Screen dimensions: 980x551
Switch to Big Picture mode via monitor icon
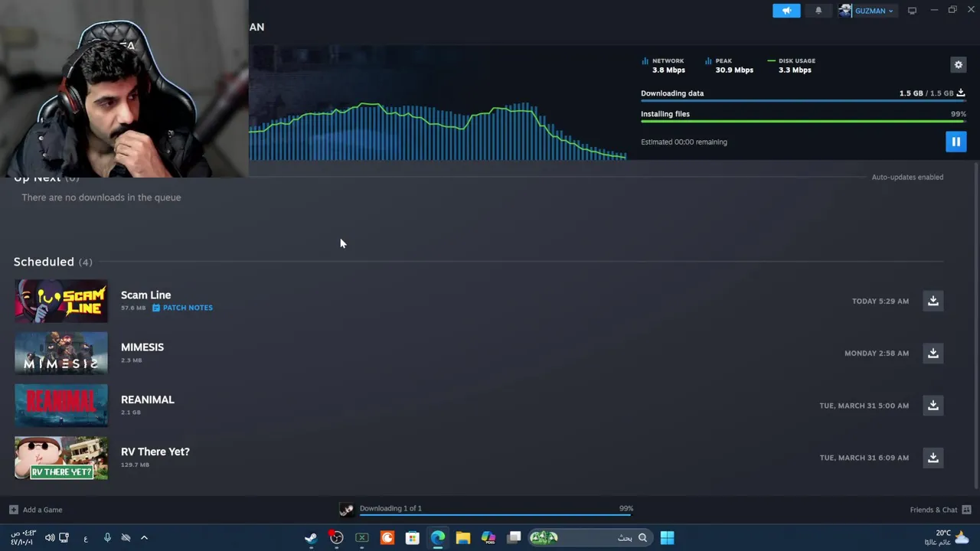(x=912, y=11)
